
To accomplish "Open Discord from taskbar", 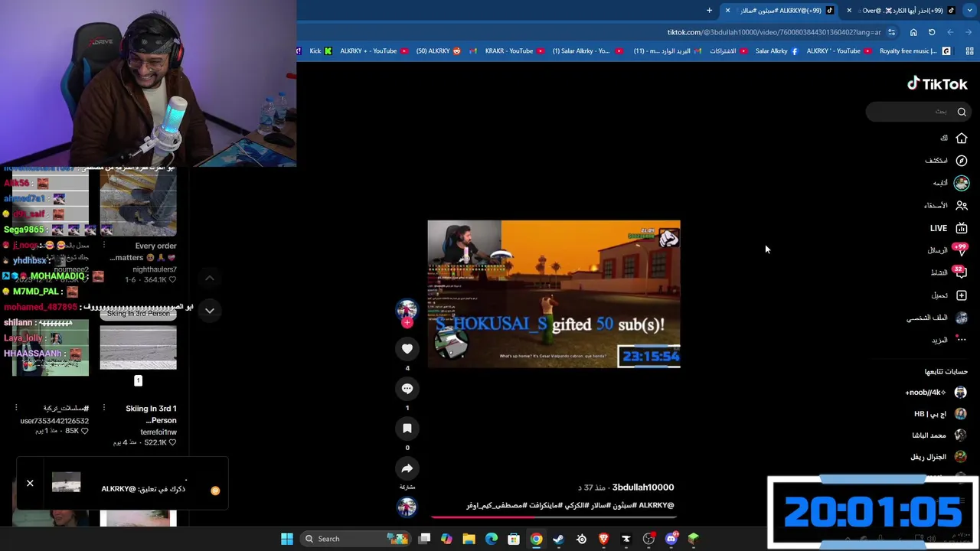I will point(671,539).
